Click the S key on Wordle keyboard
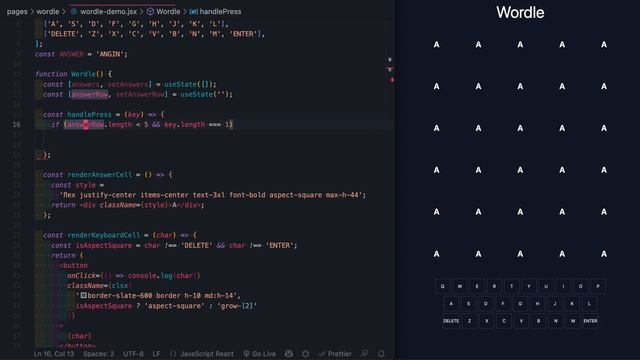The width and height of the screenshot is (640, 360). (468, 304)
